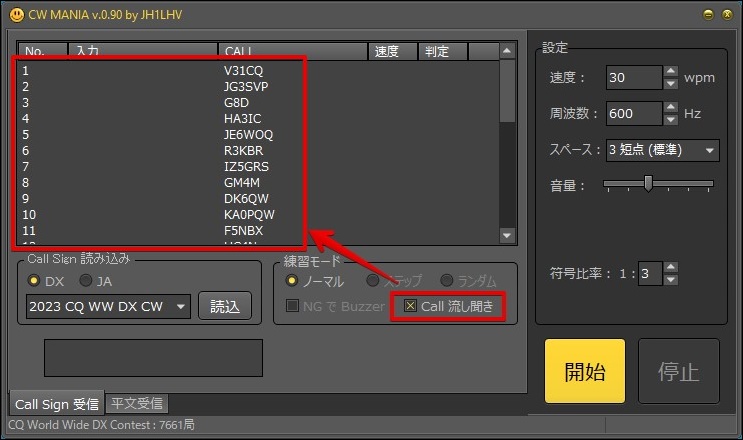Open the スペース 3 短点 dropdown
Image resolution: width=743 pixels, height=440 pixels.
pos(662,150)
